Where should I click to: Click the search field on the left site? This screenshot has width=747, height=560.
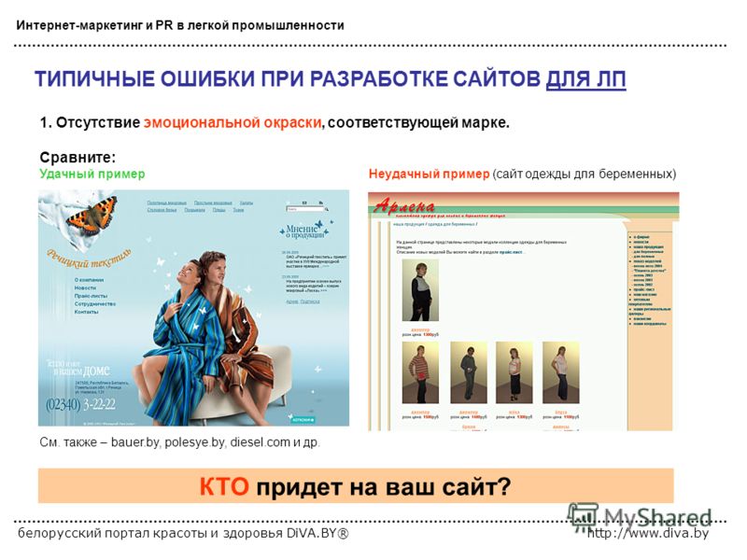pyautogui.click(x=304, y=209)
